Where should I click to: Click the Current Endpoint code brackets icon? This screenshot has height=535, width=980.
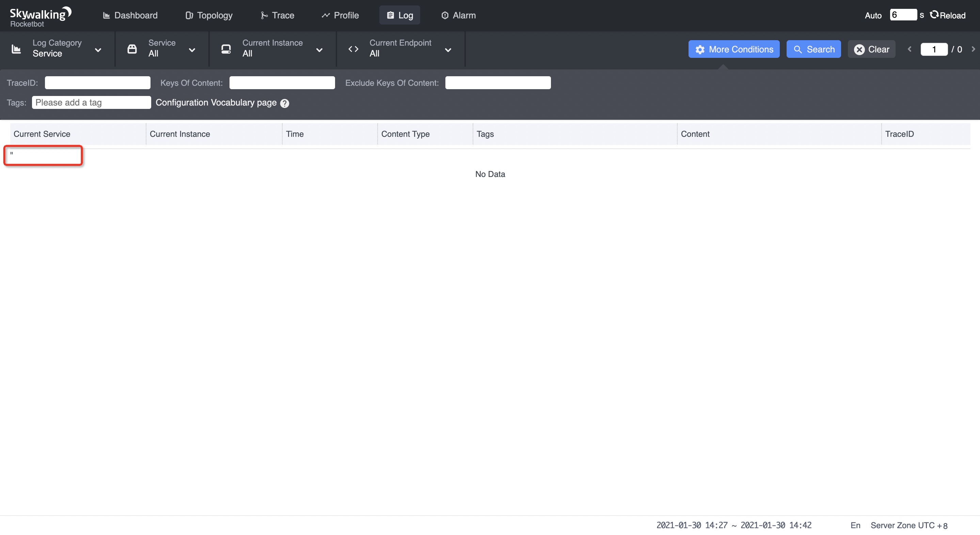point(353,49)
